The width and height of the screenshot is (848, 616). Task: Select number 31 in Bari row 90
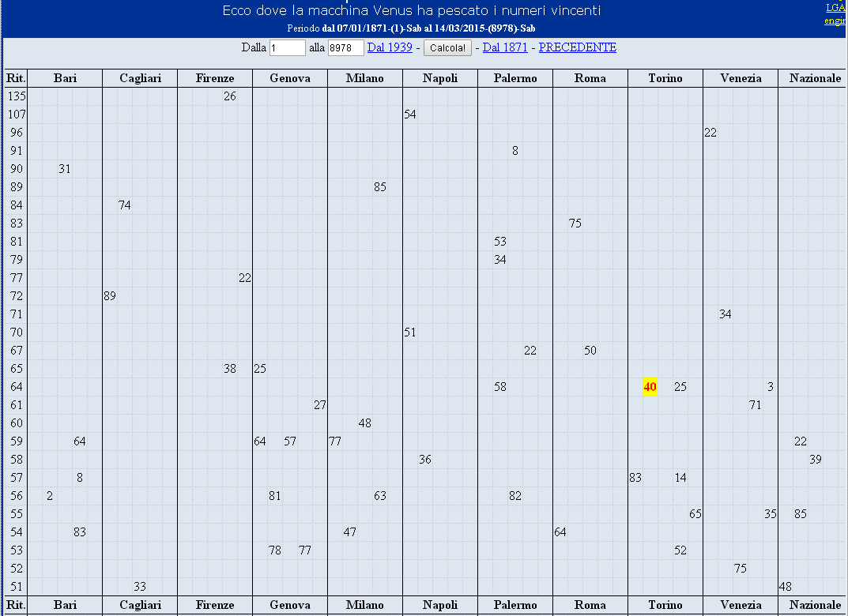(x=65, y=169)
